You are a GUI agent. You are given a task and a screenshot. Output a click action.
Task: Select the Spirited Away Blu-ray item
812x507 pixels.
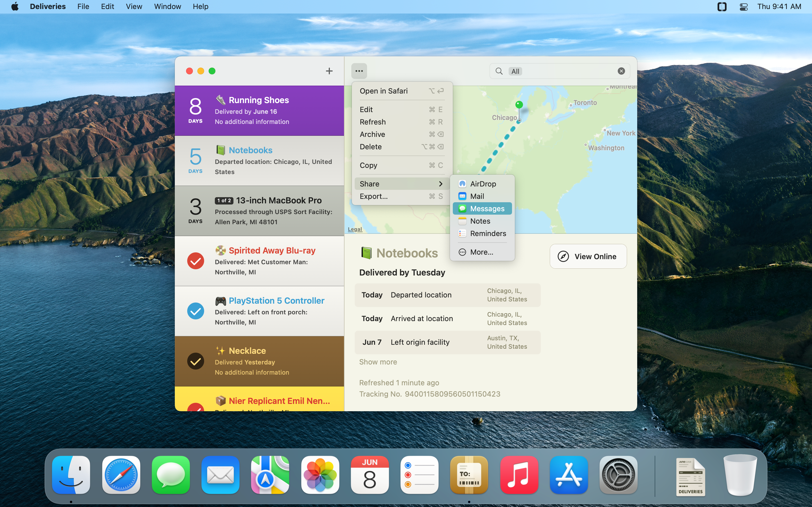[x=259, y=261]
